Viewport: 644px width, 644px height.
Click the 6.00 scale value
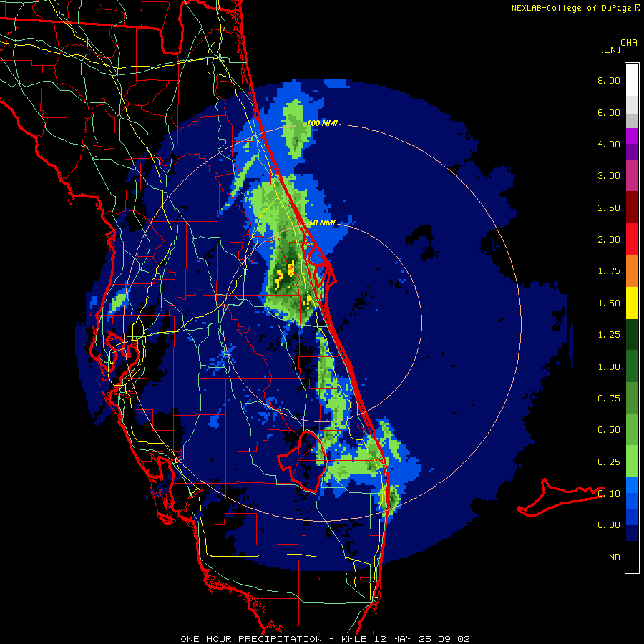coord(609,112)
